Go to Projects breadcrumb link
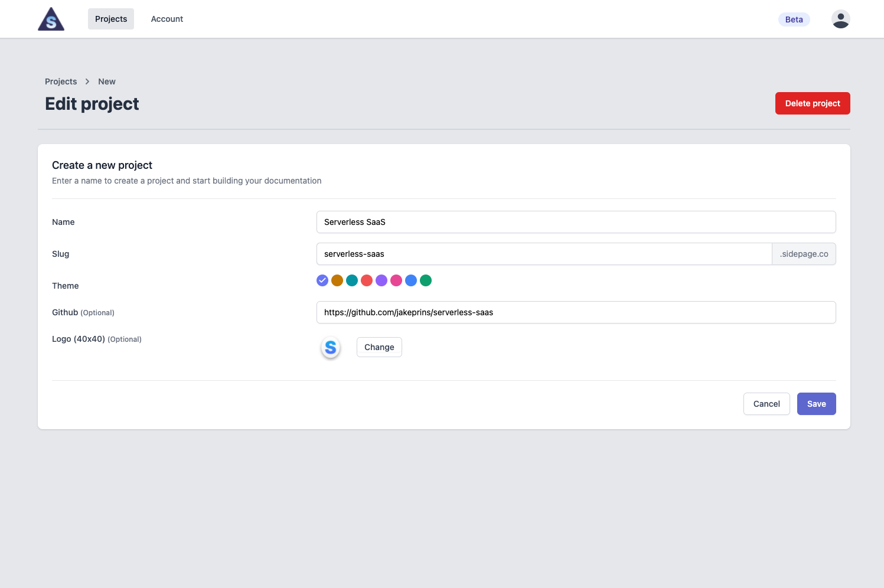The height and width of the screenshot is (588, 884). [61, 81]
